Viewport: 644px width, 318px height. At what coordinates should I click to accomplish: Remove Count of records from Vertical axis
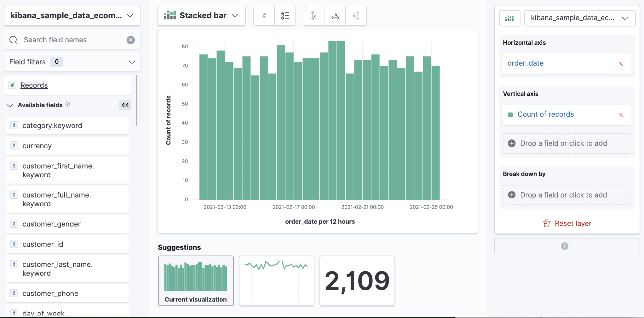(620, 115)
